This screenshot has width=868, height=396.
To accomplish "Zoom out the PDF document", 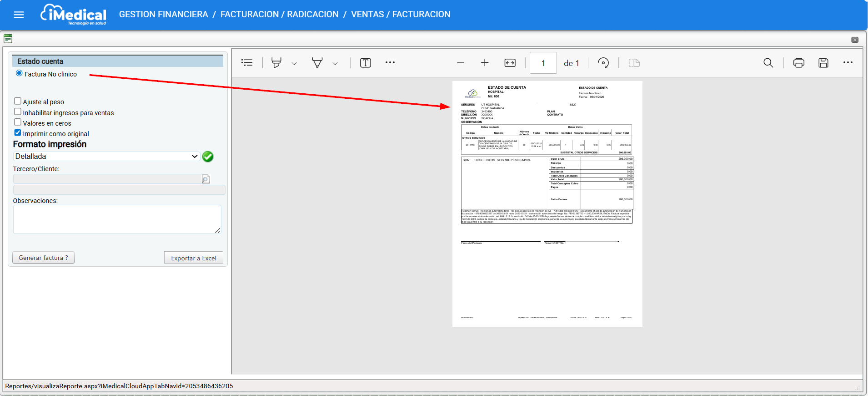I will (x=461, y=63).
